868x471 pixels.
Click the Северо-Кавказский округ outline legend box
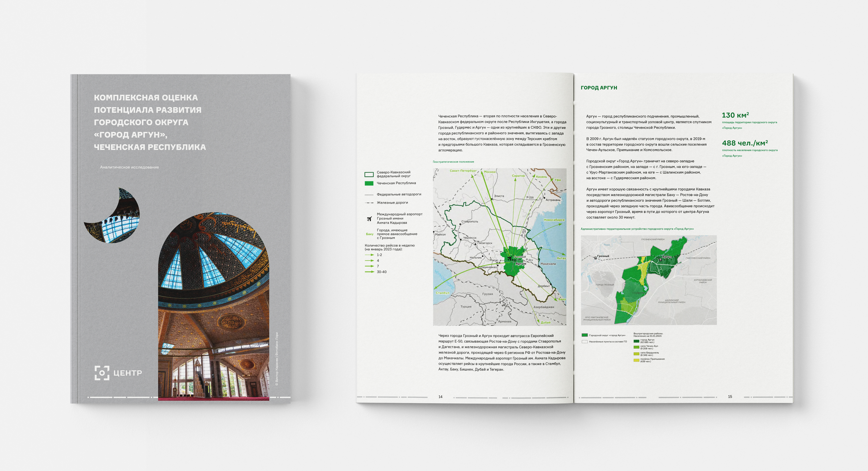(x=369, y=175)
